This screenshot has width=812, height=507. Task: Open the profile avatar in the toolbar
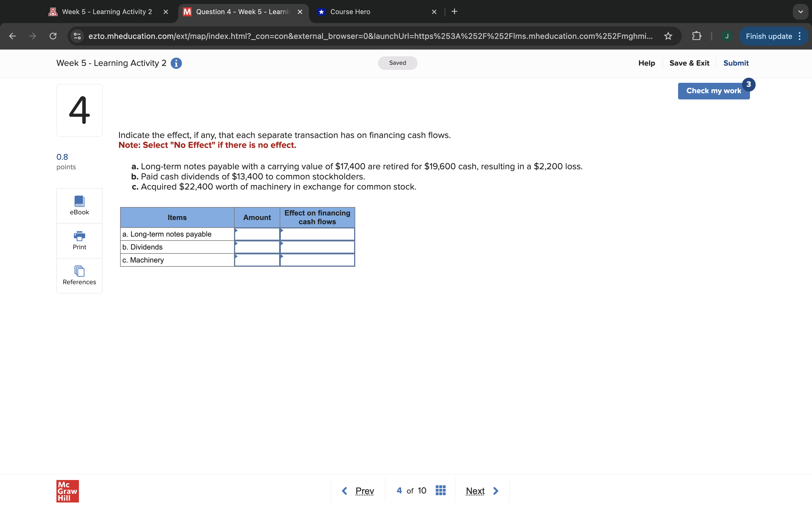[727, 36]
